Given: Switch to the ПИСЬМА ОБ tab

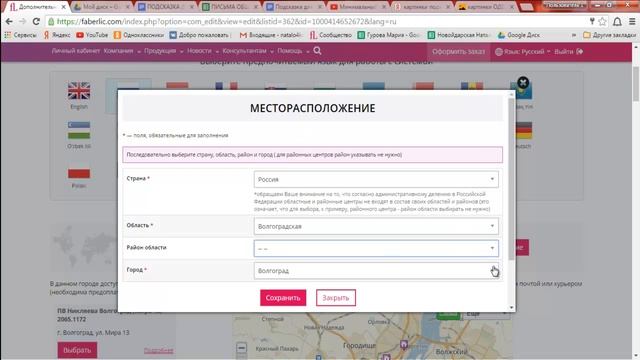Looking at the screenshot, I should pyautogui.click(x=230, y=7).
